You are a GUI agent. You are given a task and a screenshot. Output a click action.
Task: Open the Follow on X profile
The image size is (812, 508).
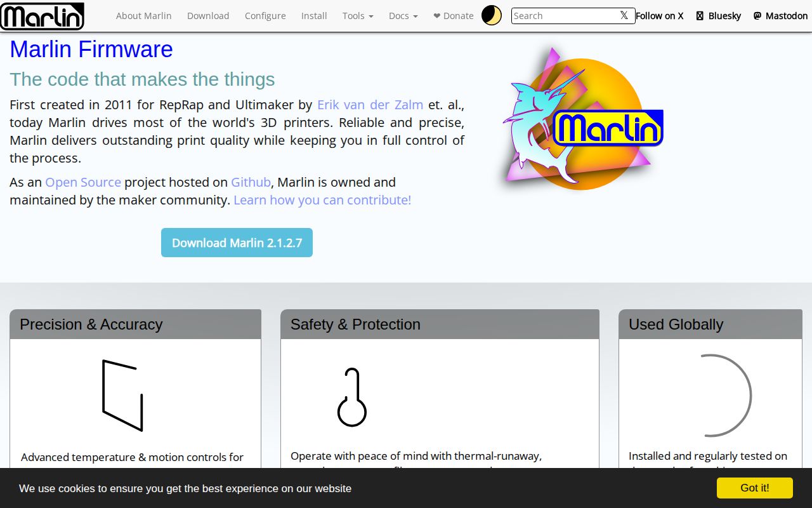660,15
